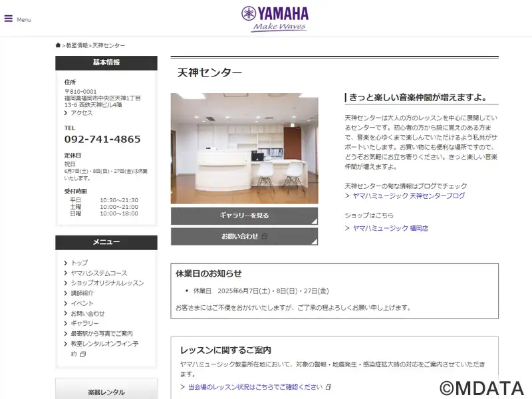The image size is (532, 399).
Task: Click 休業日のお知らせ heading
Action: coord(209,274)
